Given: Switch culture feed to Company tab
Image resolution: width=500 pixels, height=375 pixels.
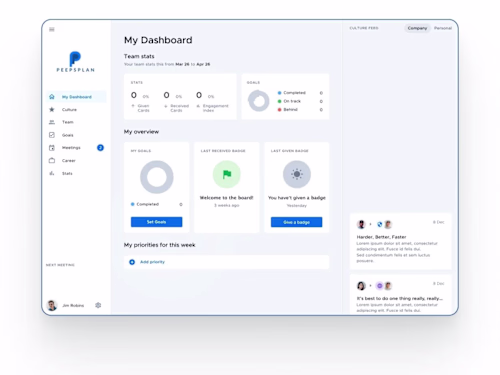Looking at the screenshot, I should (x=417, y=28).
